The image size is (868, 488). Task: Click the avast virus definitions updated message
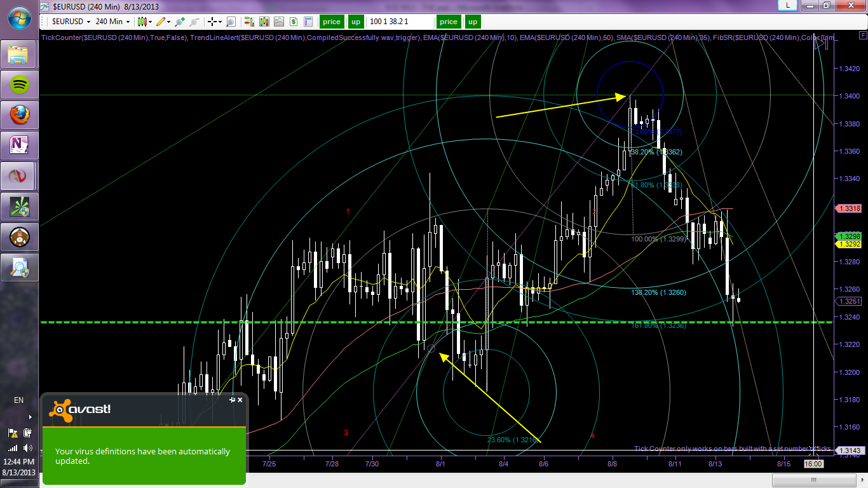pos(142,456)
